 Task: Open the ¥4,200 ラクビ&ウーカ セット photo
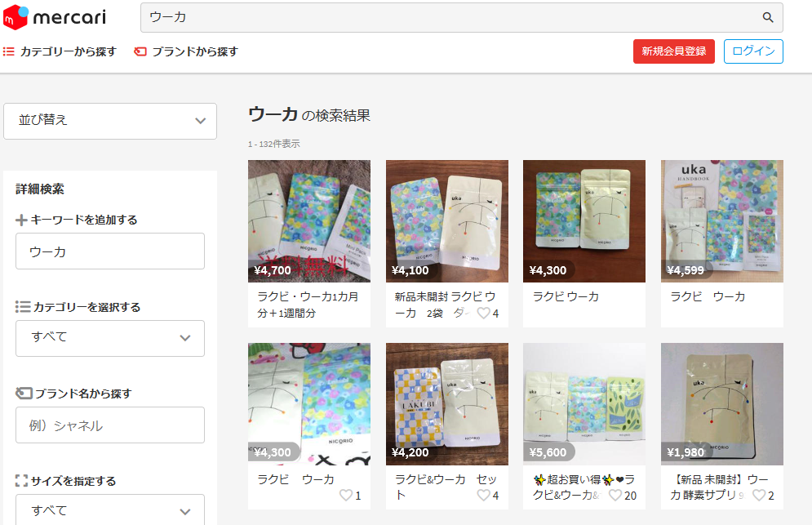[x=447, y=403]
